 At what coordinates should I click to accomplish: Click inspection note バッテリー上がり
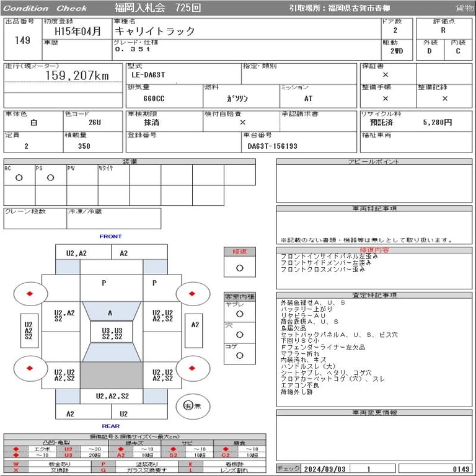pos(306,309)
